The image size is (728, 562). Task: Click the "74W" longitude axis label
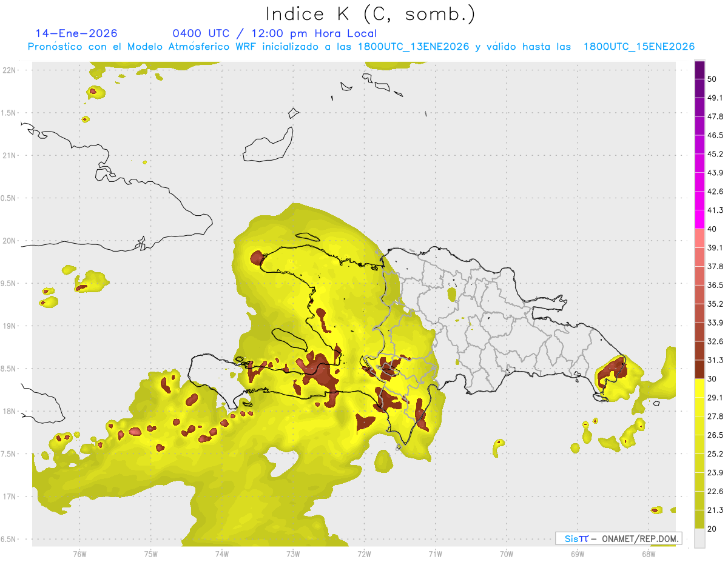point(222,554)
